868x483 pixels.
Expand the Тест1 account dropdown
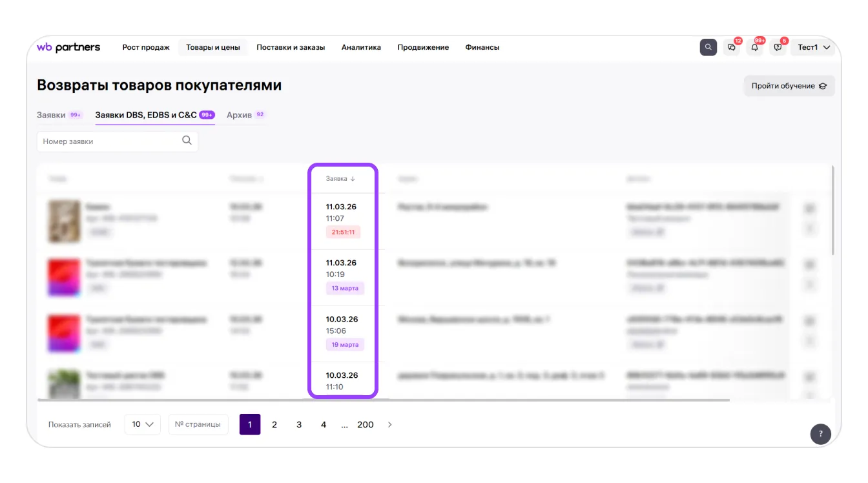[814, 47]
